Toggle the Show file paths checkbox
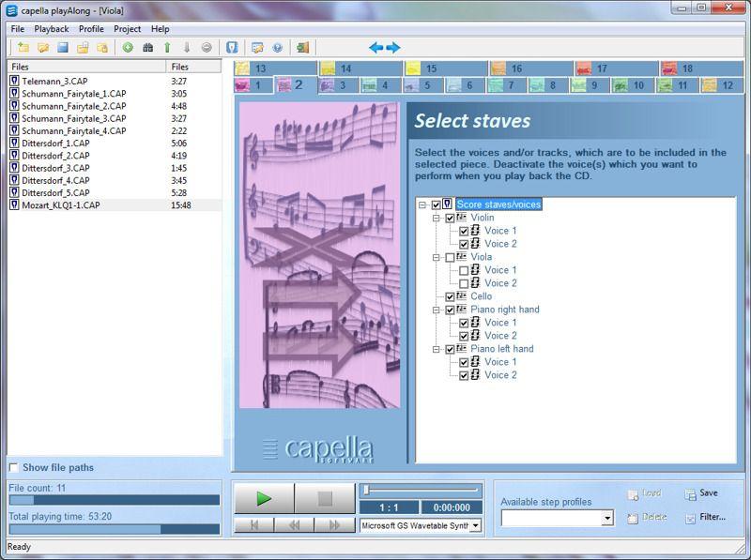 [13, 467]
